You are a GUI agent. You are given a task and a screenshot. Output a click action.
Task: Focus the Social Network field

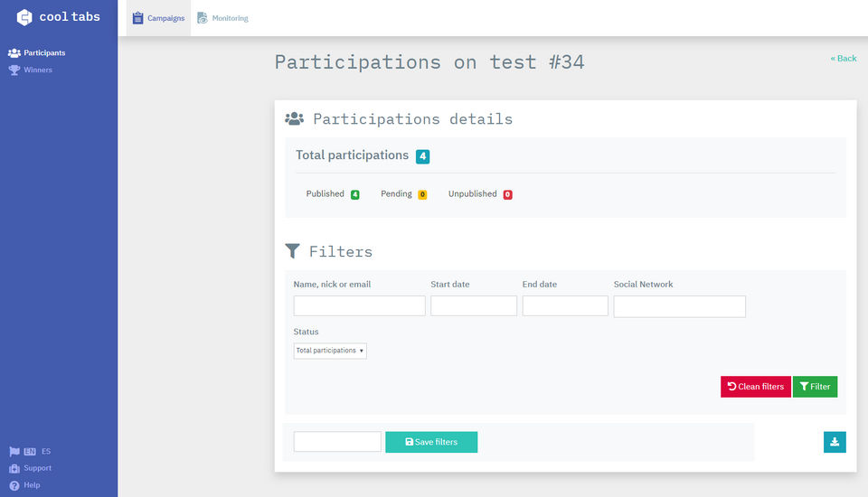point(680,306)
